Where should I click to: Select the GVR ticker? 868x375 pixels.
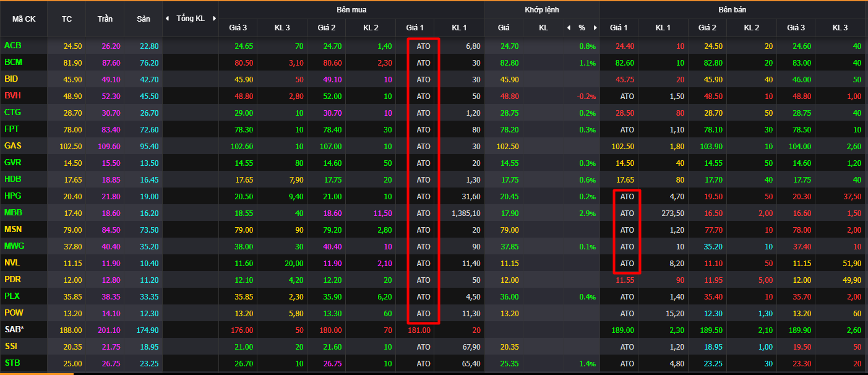click(x=12, y=163)
